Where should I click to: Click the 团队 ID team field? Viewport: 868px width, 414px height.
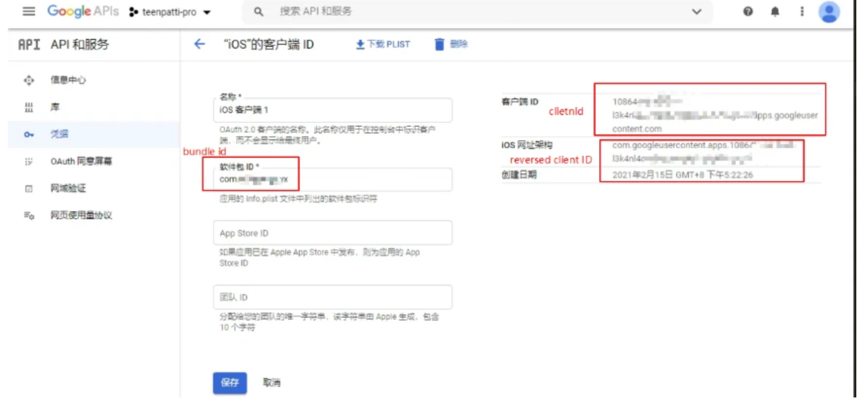pos(333,297)
